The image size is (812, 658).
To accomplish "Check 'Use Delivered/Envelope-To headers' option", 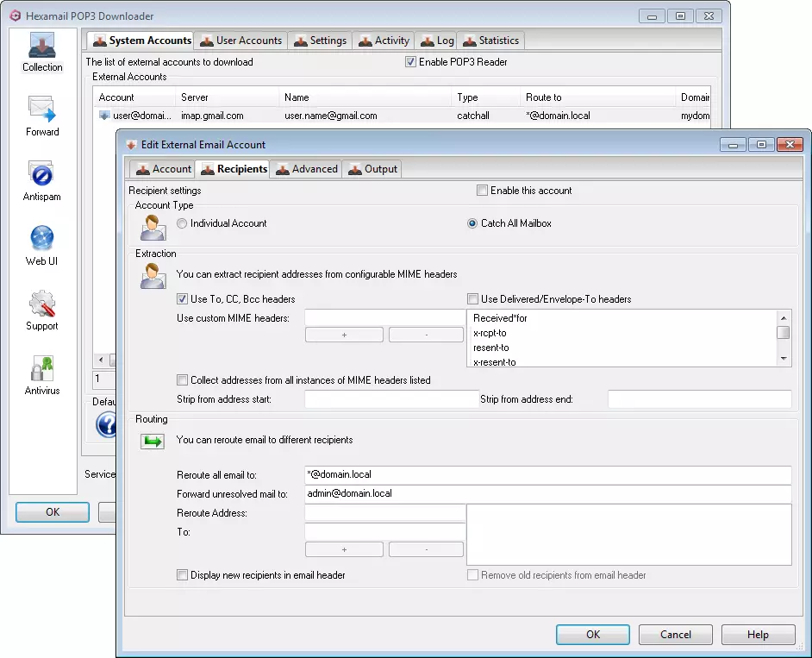I will tap(472, 299).
